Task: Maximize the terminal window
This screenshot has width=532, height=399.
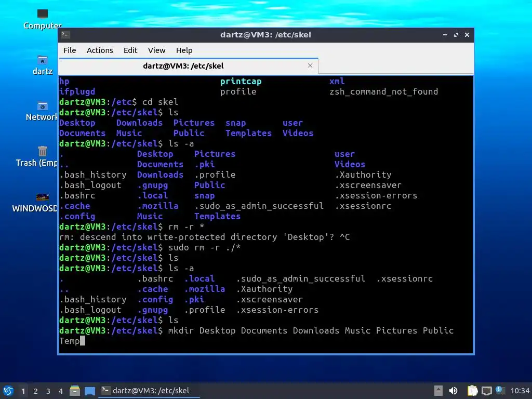Action: pos(456,35)
